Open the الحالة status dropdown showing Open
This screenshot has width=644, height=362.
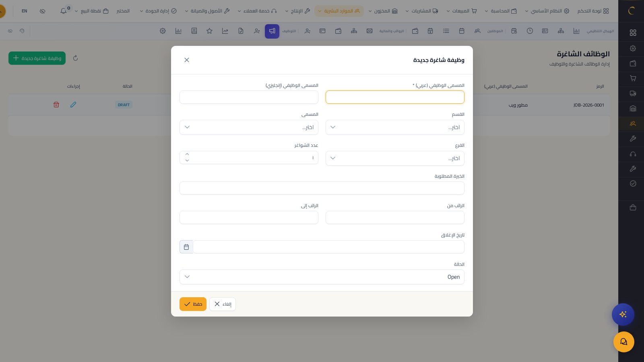pyautogui.click(x=322, y=277)
